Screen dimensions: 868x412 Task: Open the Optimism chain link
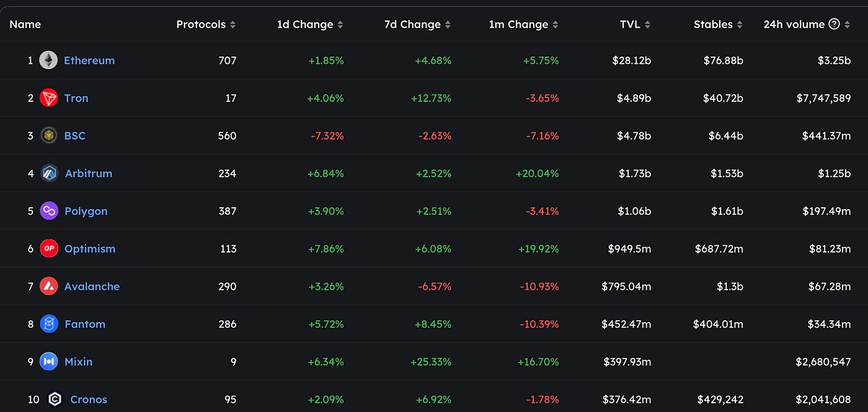(90, 248)
